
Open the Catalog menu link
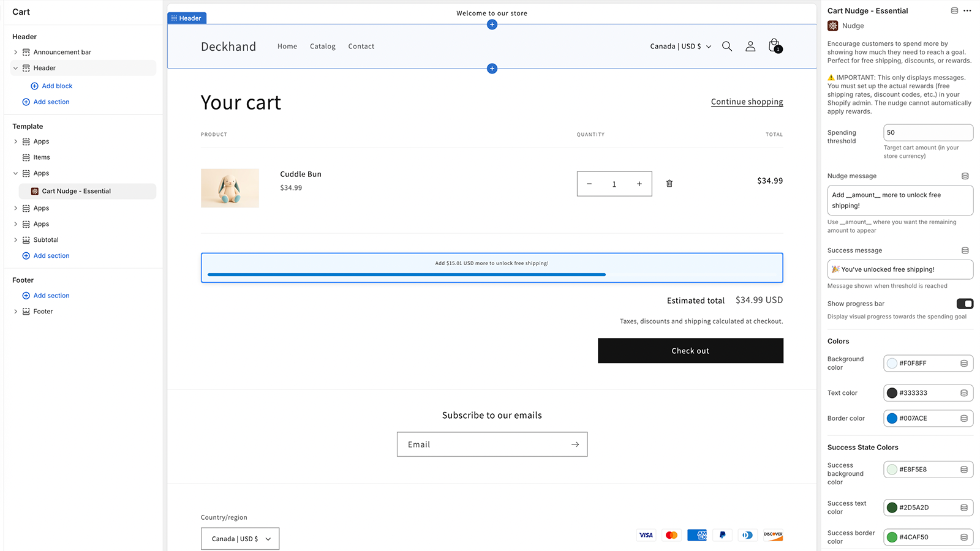click(x=323, y=47)
